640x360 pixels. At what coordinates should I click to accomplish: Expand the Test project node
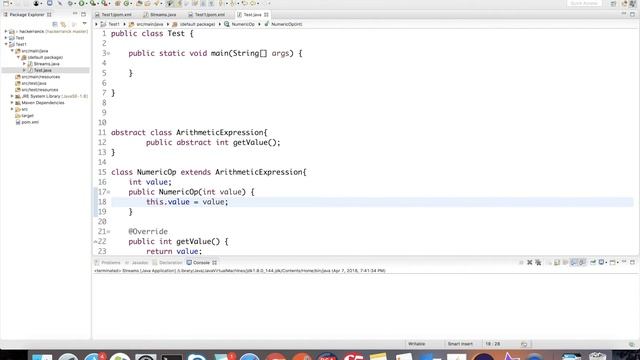click(x=6, y=38)
